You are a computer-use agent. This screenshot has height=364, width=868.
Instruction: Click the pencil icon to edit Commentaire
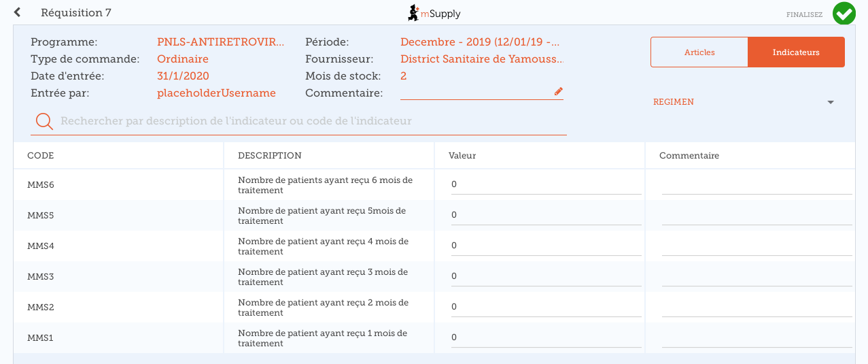[x=559, y=91]
